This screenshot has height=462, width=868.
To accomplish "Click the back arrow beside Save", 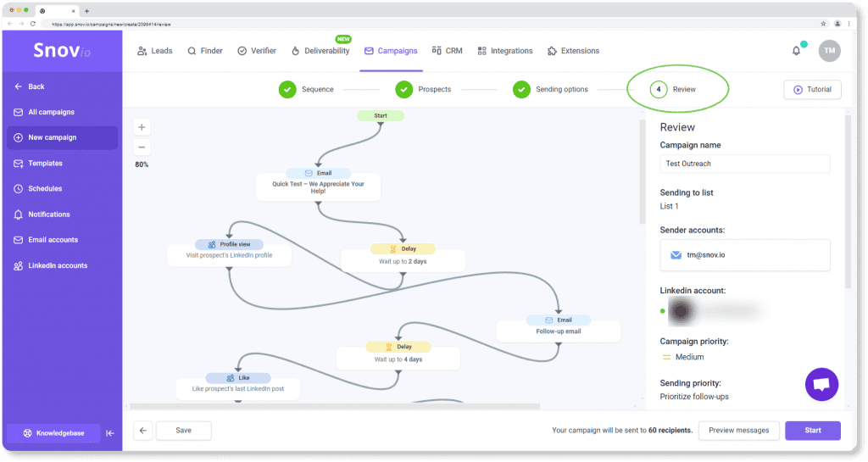I will point(143,431).
